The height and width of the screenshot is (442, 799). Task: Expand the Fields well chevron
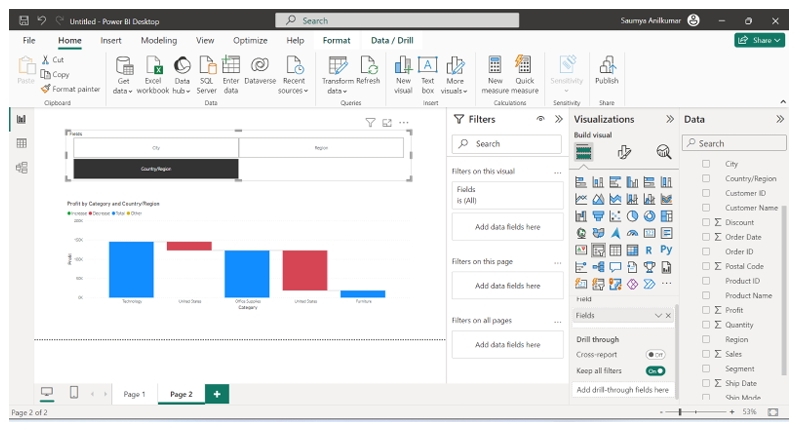(658, 316)
